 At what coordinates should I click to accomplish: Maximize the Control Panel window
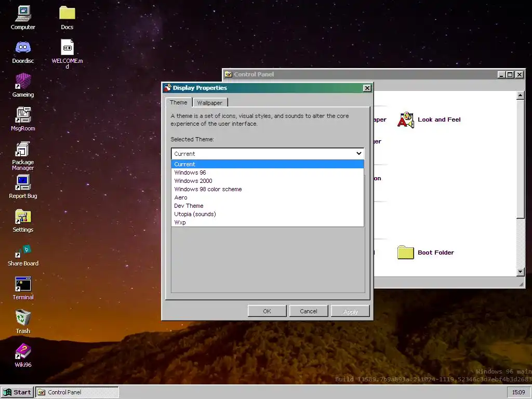(510, 75)
